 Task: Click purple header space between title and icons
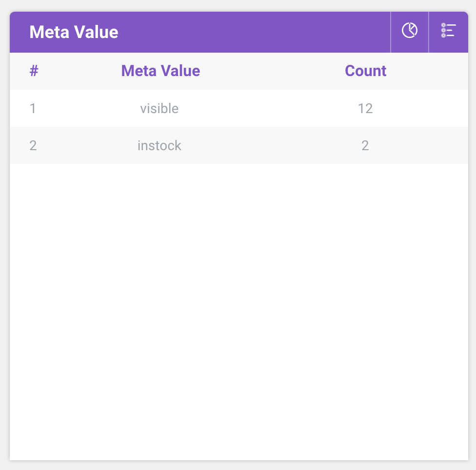tap(254, 32)
